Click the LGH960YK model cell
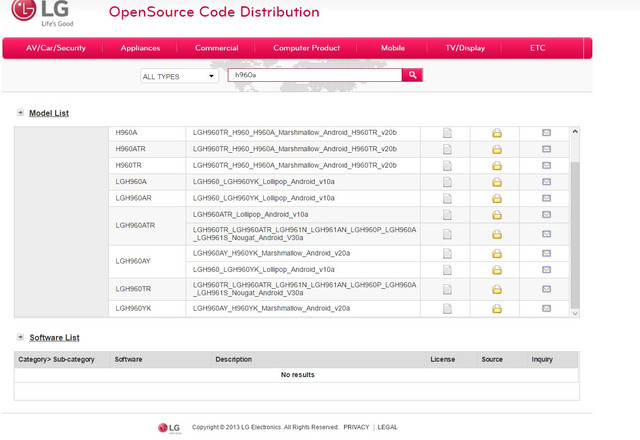 (x=147, y=309)
